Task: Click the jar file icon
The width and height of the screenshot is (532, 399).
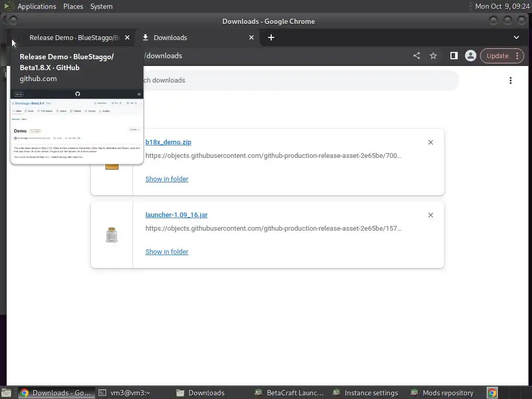Action: click(112, 235)
